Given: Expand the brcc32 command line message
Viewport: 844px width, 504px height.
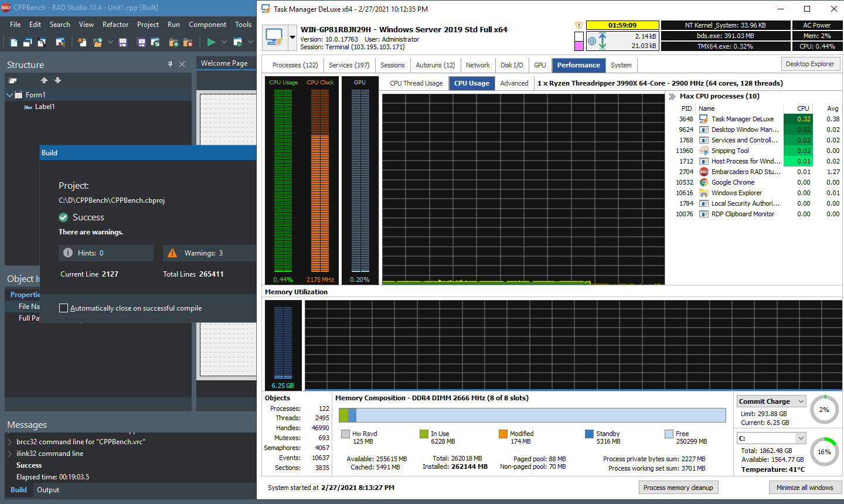Looking at the screenshot, I should coord(9,442).
